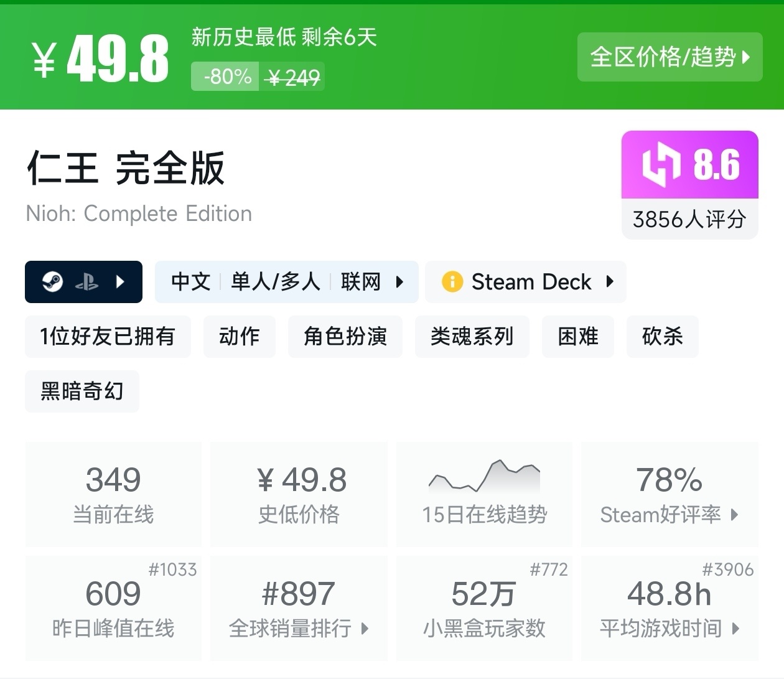Select the 困难 tag
This screenshot has height=679, width=784.
pos(578,337)
